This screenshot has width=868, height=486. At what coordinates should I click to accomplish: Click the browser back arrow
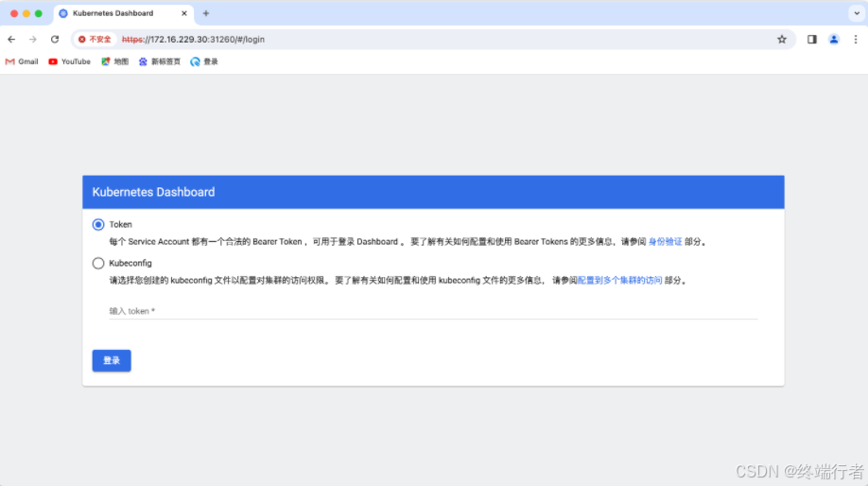(x=11, y=40)
